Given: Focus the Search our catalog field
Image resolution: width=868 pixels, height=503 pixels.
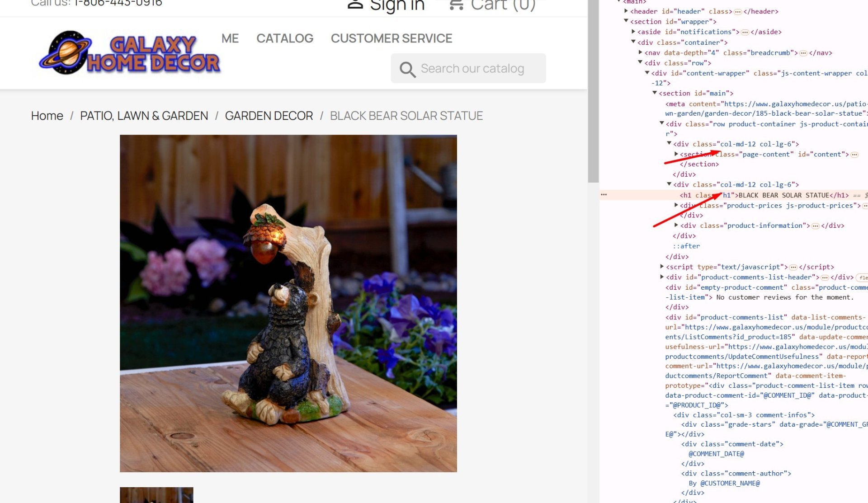Looking at the screenshot, I should pos(468,68).
